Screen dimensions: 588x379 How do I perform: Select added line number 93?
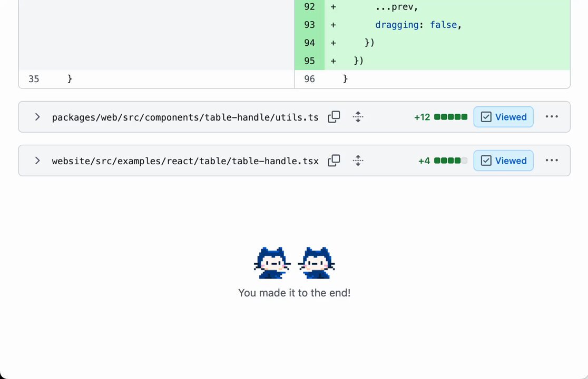click(x=309, y=25)
